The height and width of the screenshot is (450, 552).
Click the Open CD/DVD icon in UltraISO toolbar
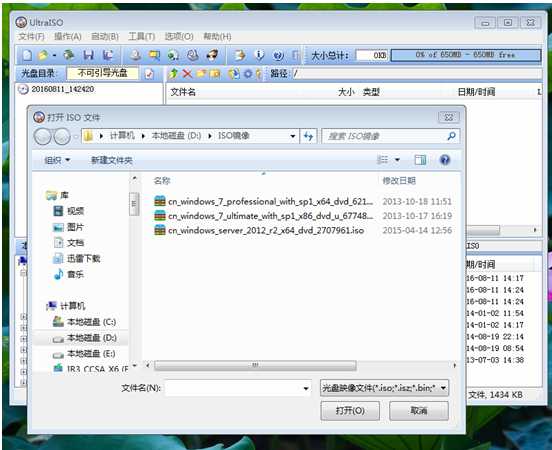[x=69, y=55]
